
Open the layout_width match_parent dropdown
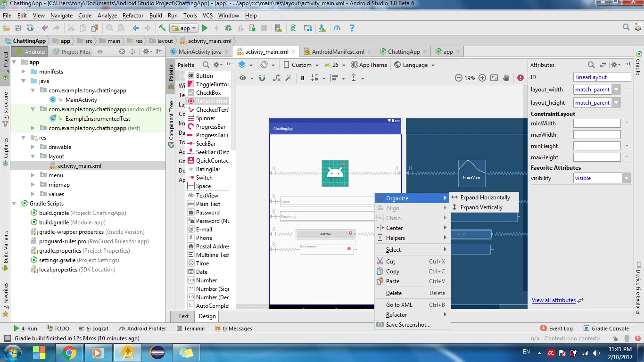(x=617, y=90)
